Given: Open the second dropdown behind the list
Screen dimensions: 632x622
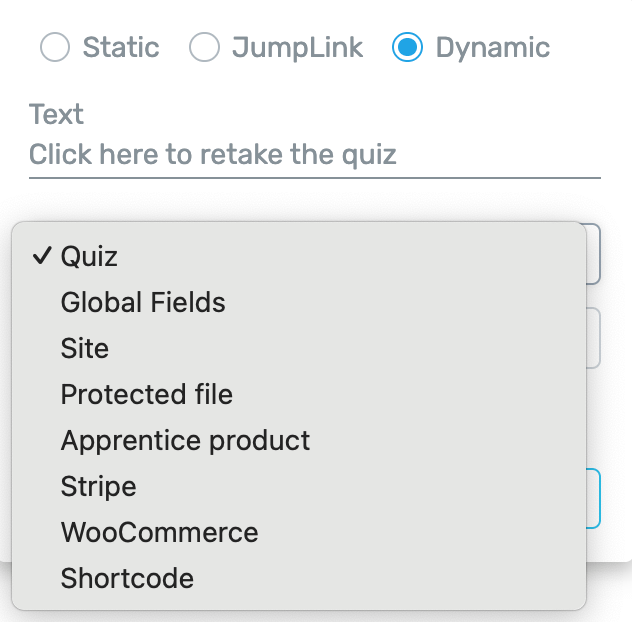Looking at the screenshot, I should pos(592,338).
